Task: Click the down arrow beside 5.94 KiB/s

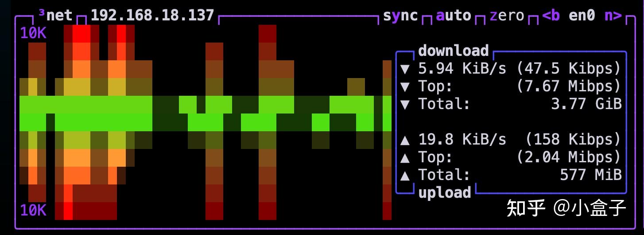Action: (x=405, y=69)
